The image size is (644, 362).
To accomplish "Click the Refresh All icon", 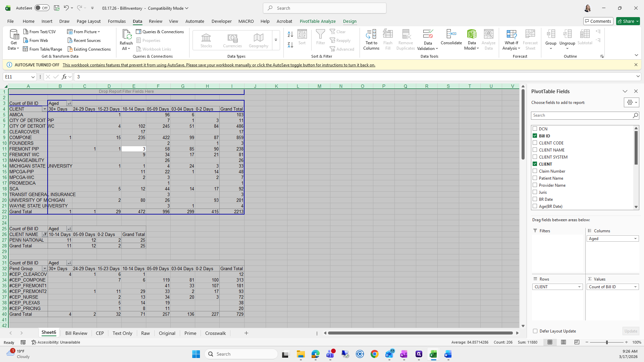I will (126, 35).
